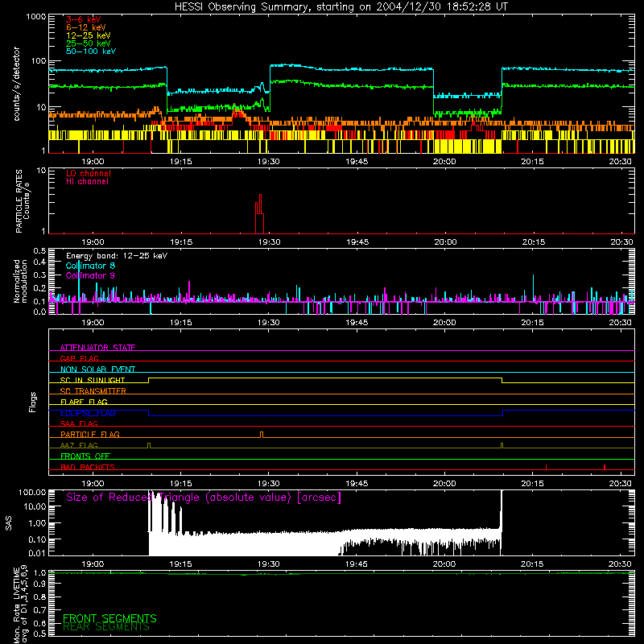Image resolution: width=644 pixels, height=644 pixels.
Task: Click the Flags axis label
Action: tap(33, 402)
